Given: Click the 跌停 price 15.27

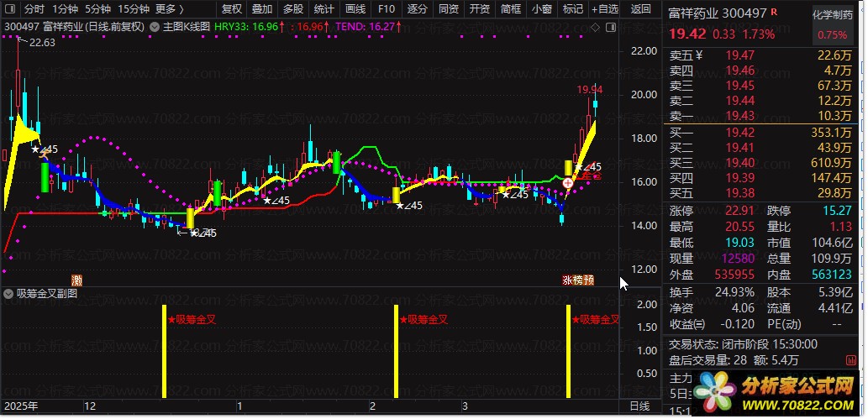Looking at the screenshot, I should (x=838, y=211).
